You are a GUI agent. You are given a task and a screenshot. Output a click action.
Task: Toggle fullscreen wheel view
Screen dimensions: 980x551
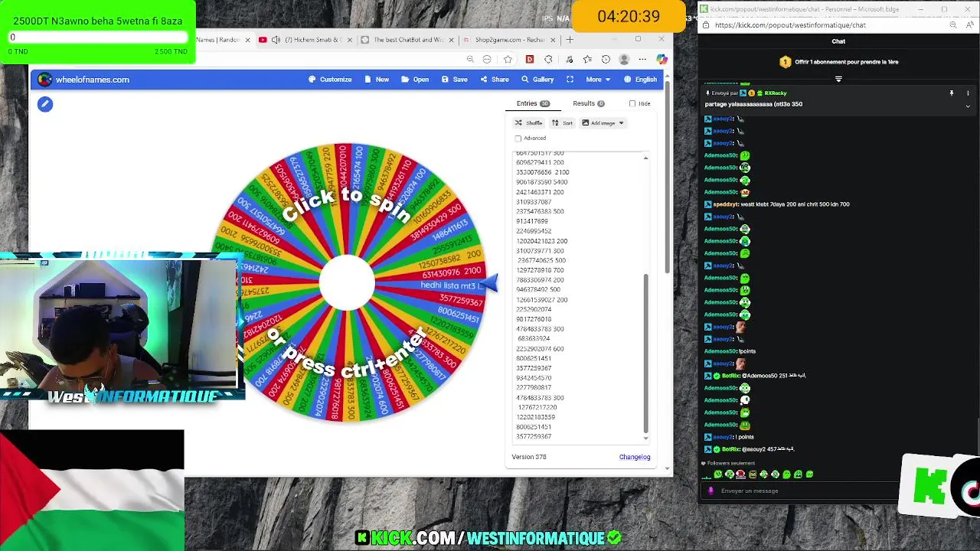[570, 80]
